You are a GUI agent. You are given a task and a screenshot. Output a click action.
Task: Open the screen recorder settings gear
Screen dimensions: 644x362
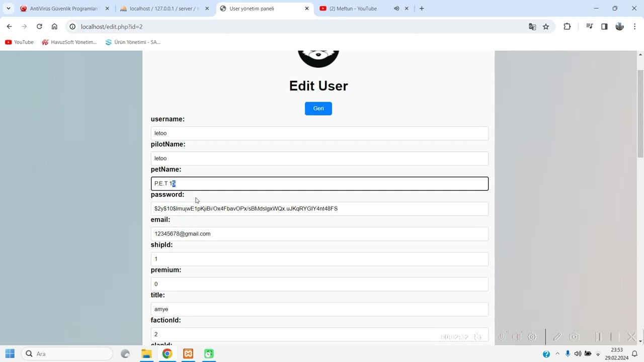pyautogui.click(x=532, y=337)
